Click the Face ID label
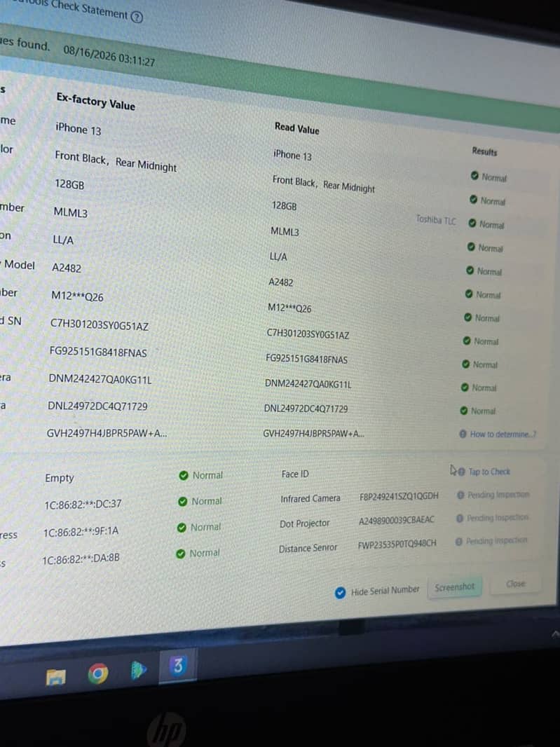This screenshot has width=560, height=747. click(x=295, y=474)
